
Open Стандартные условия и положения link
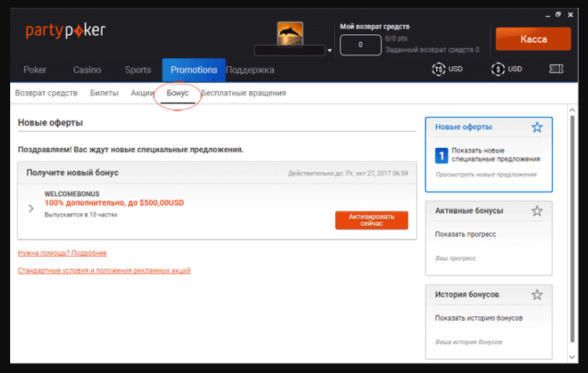[104, 270]
